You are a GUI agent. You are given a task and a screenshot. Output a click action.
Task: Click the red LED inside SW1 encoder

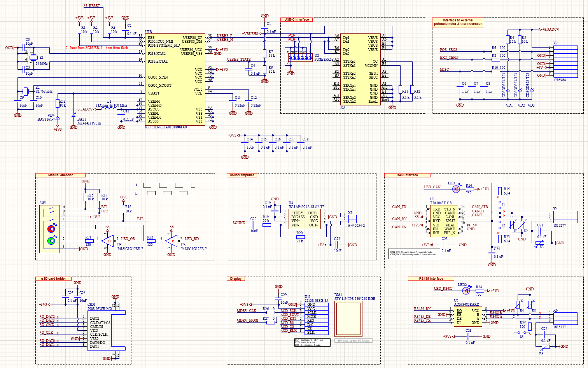(x=51, y=229)
